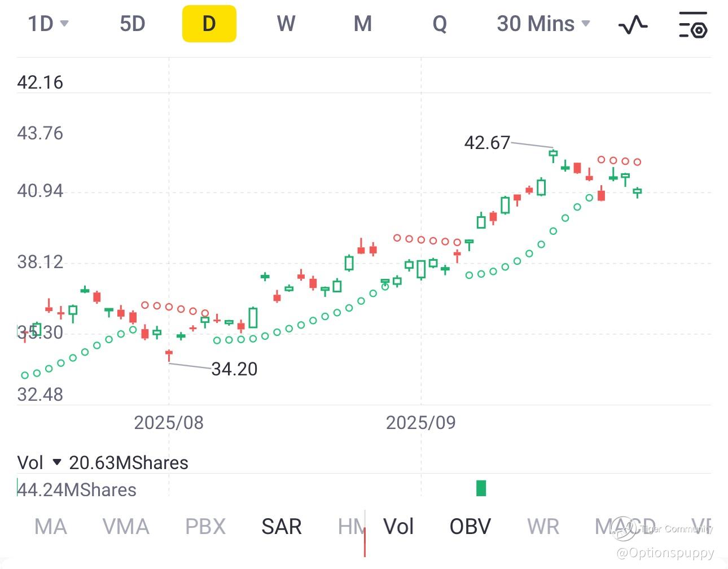Enable the MA indicator
Image resolution: width=728 pixels, height=569 pixels.
(x=51, y=527)
